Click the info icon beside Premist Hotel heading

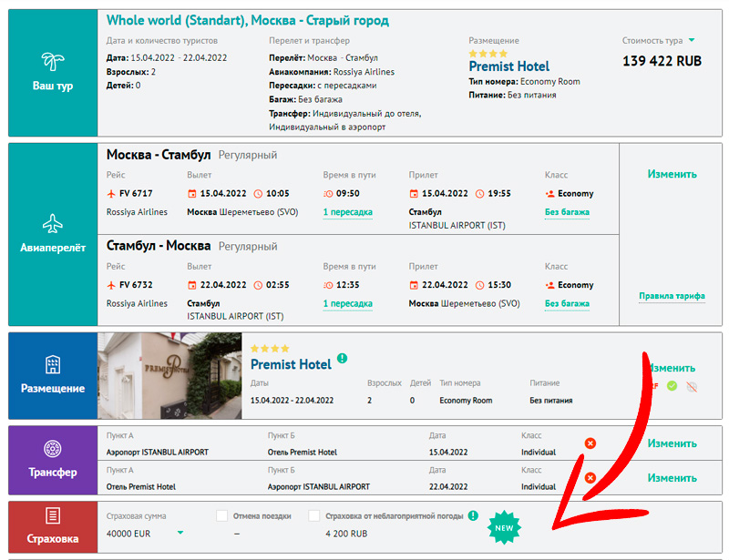(342, 359)
